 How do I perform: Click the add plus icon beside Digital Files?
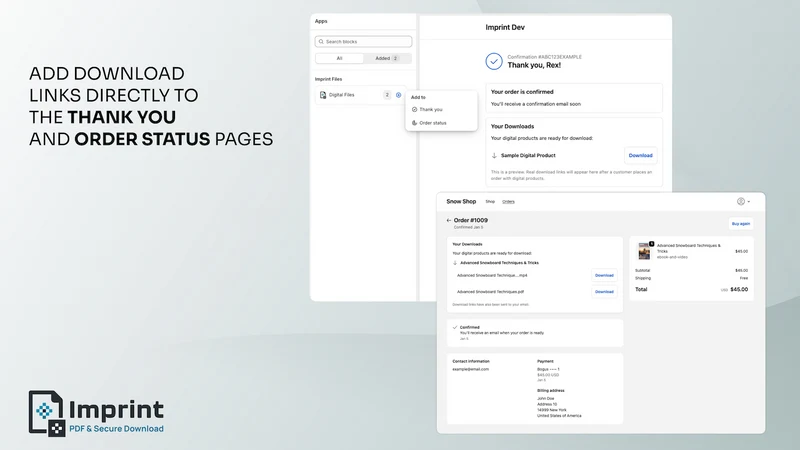pyautogui.click(x=398, y=95)
